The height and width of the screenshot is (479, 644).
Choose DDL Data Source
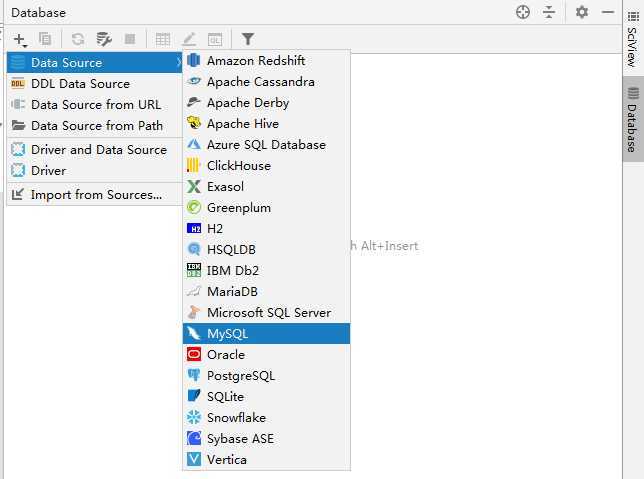pyautogui.click(x=94, y=83)
